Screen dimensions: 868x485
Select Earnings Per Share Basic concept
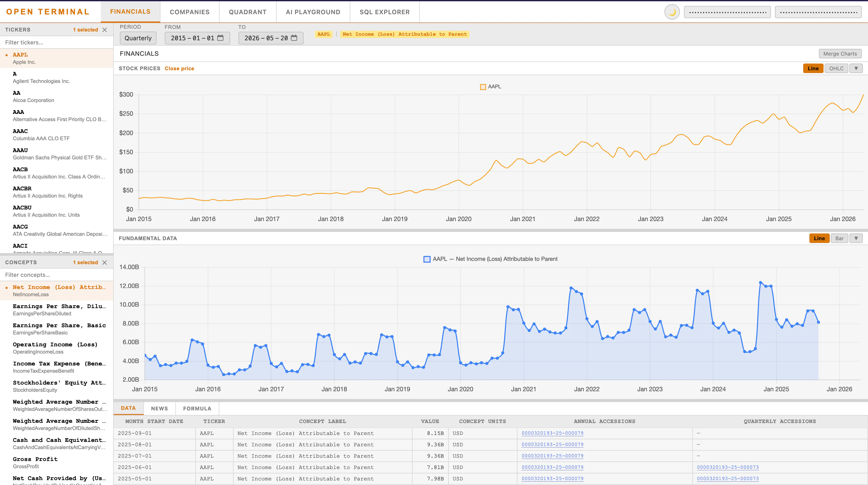(x=57, y=329)
